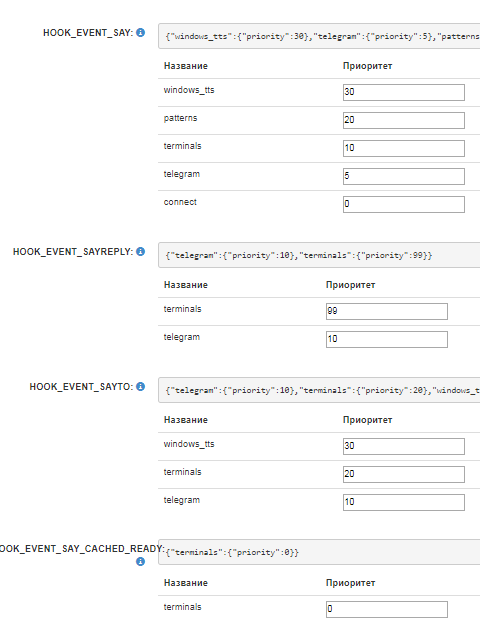The height and width of the screenshot is (624, 480).
Task: Click the SAY_CACHED_READY JSON text box
Action: point(319,552)
